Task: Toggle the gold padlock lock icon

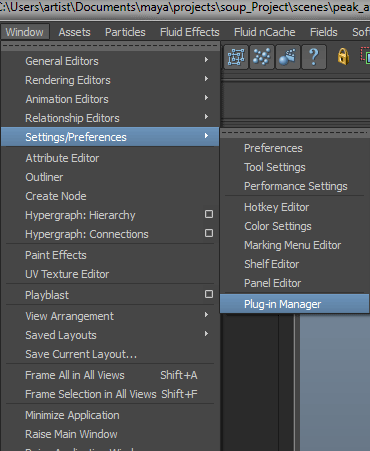Action: (343, 56)
